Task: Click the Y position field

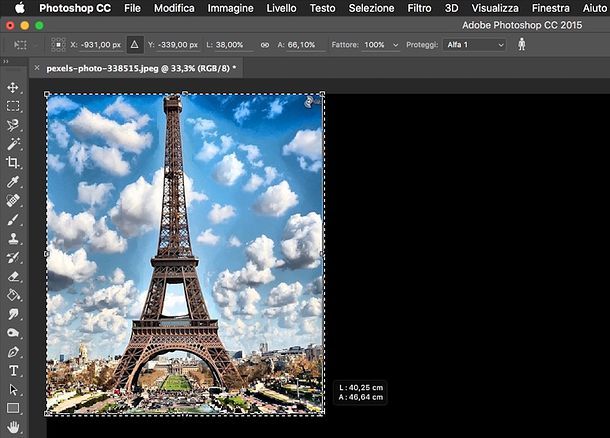Action: (x=178, y=45)
